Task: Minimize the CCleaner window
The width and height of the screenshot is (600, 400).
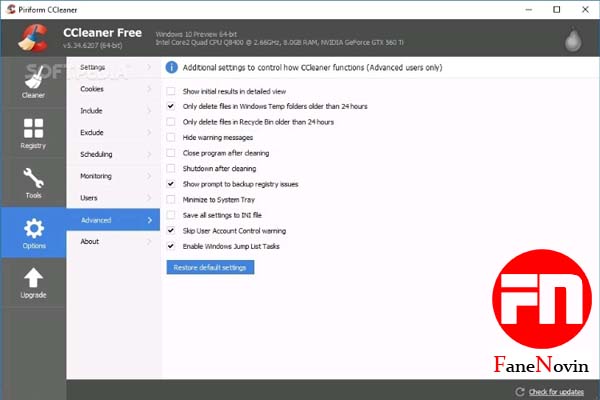Action: (529, 10)
